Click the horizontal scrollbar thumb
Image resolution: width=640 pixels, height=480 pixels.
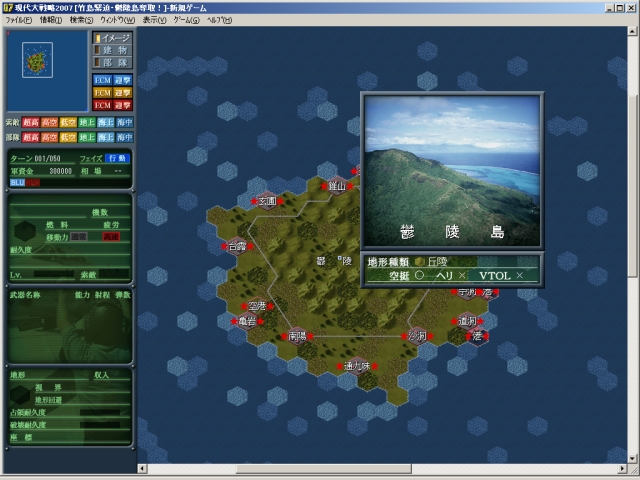pyautogui.click(x=324, y=468)
